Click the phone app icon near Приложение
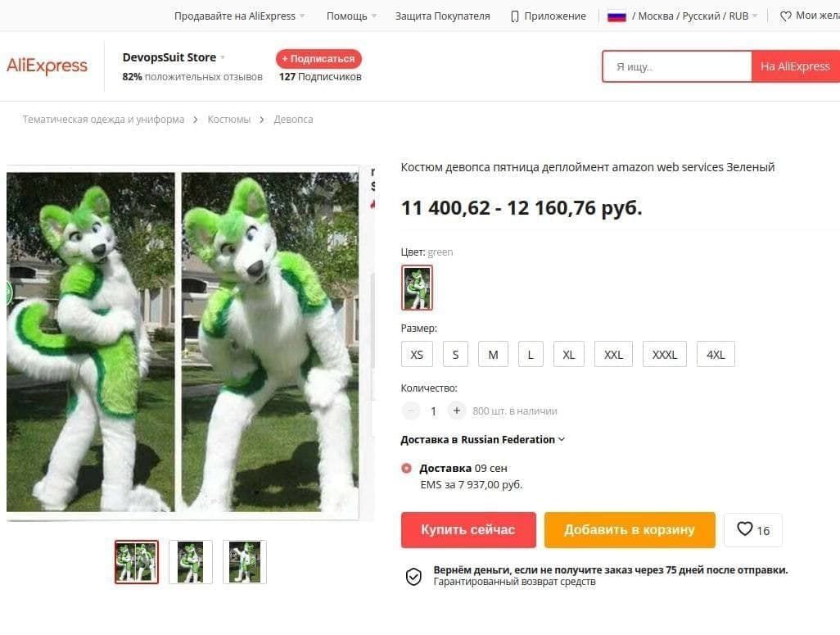The image size is (840, 635). pos(515,16)
